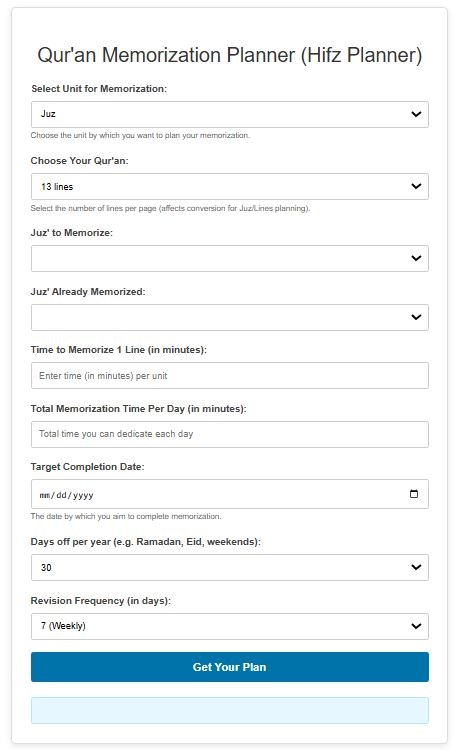454x750 pixels.
Task: Click the chevron arrow on Revision Frequency dropdown
Action: tap(416, 626)
